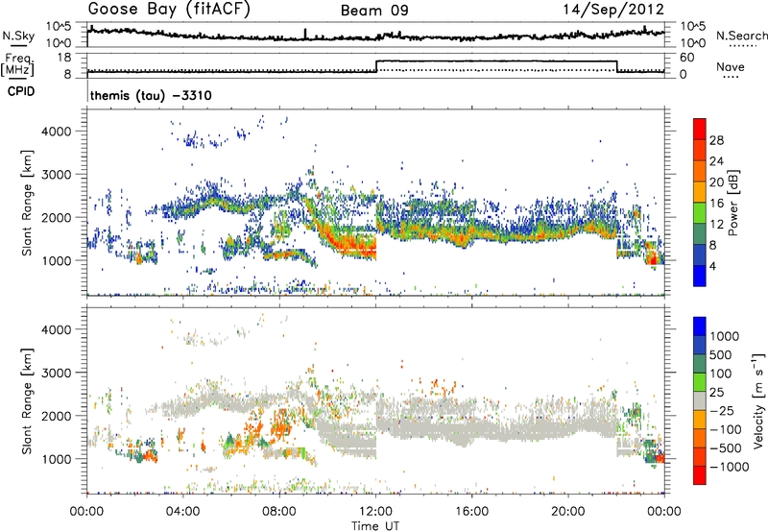Click the "-100" value on the Velocity colorbar
Image resolution: width=768 pixels, height=532 pixels.
click(725, 429)
